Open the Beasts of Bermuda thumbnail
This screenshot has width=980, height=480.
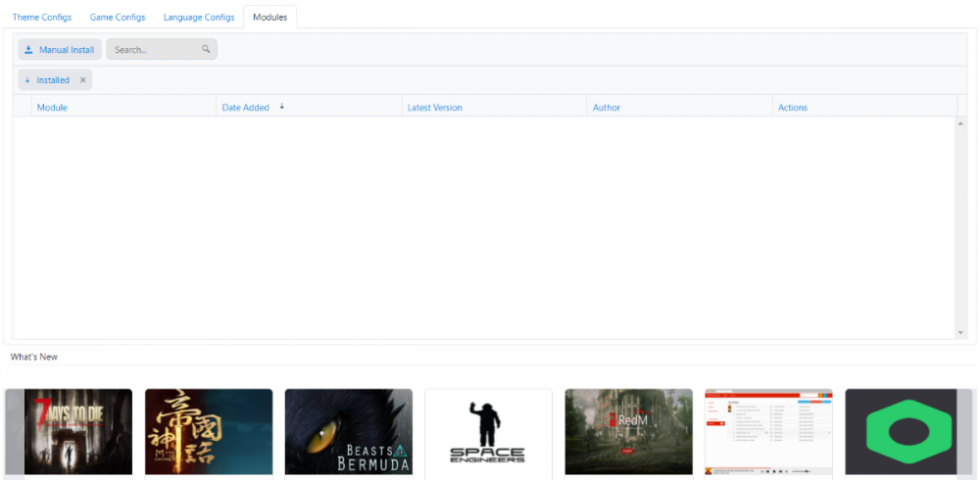(348, 431)
